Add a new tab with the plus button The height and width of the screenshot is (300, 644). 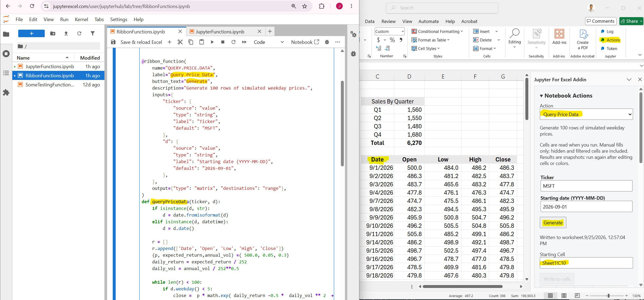[x=270, y=32]
